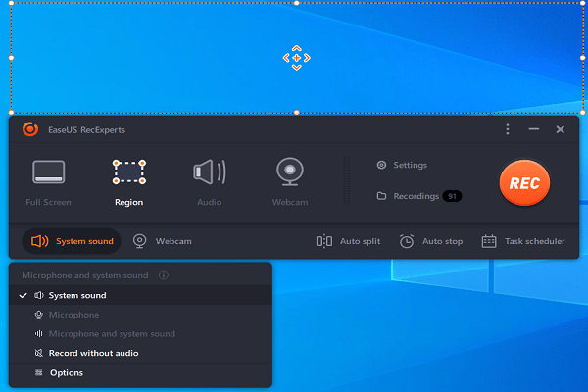This screenshot has height=392, width=588.
Task: Click the Recordings folder icon
Action: 381,196
